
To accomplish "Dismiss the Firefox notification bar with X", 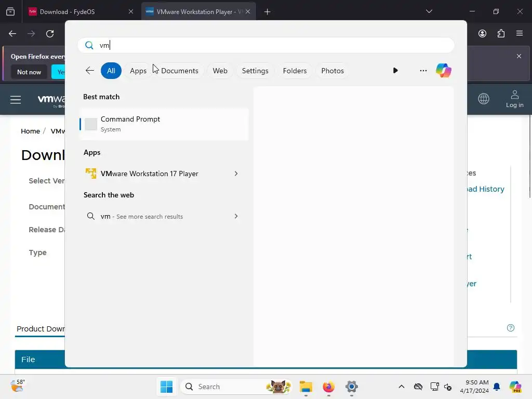I will pyautogui.click(x=519, y=56).
